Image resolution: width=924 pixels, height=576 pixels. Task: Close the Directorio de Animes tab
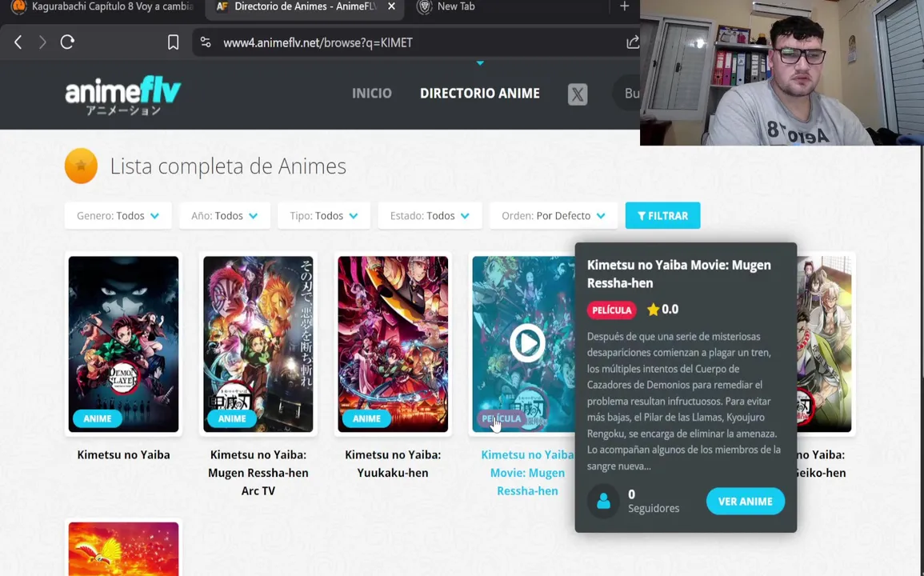tap(391, 6)
